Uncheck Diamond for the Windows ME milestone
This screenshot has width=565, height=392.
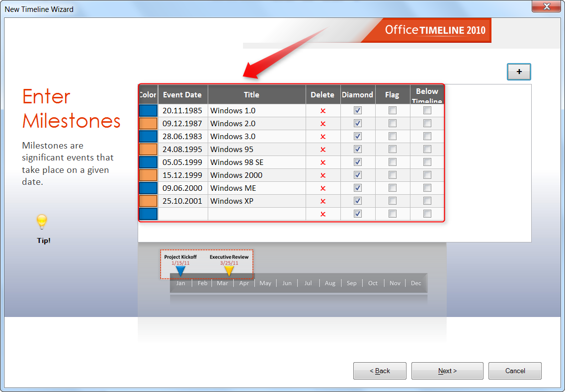[x=357, y=188]
